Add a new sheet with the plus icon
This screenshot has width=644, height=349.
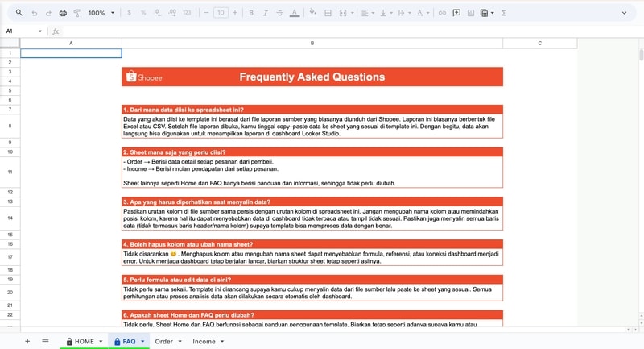pos(27,341)
